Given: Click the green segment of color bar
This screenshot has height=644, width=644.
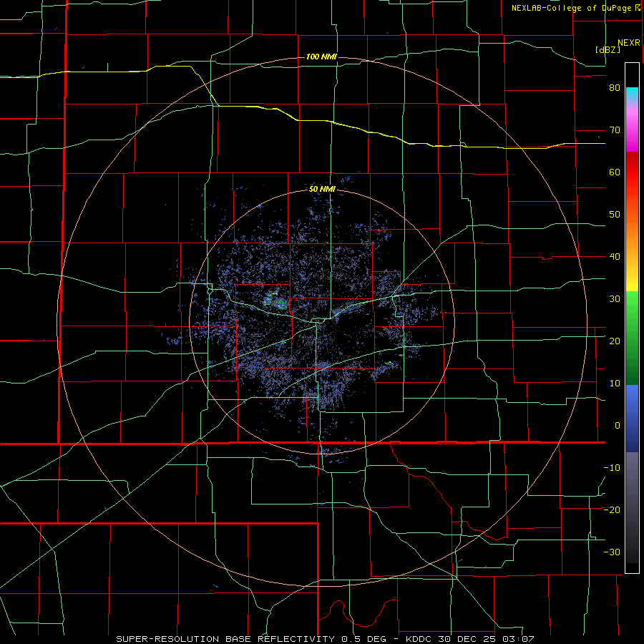Looking at the screenshot, I should [x=632, y=338].
